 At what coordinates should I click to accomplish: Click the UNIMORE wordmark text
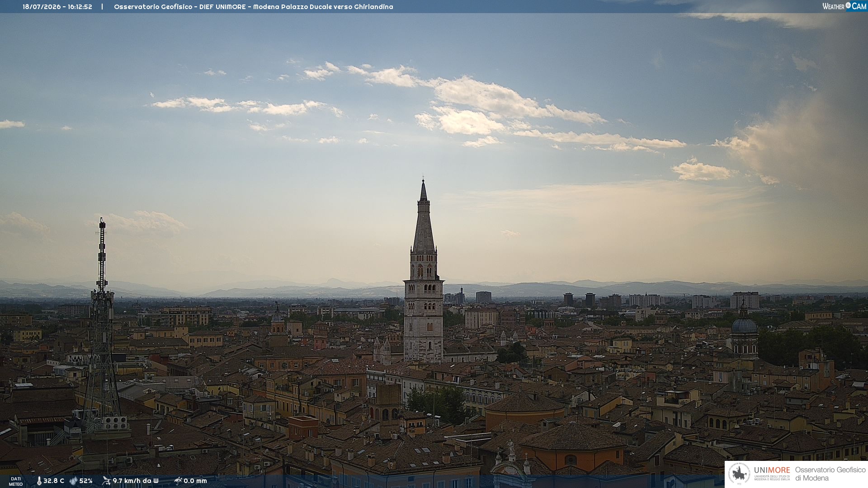pyautogui.click(x=772, y=470)
